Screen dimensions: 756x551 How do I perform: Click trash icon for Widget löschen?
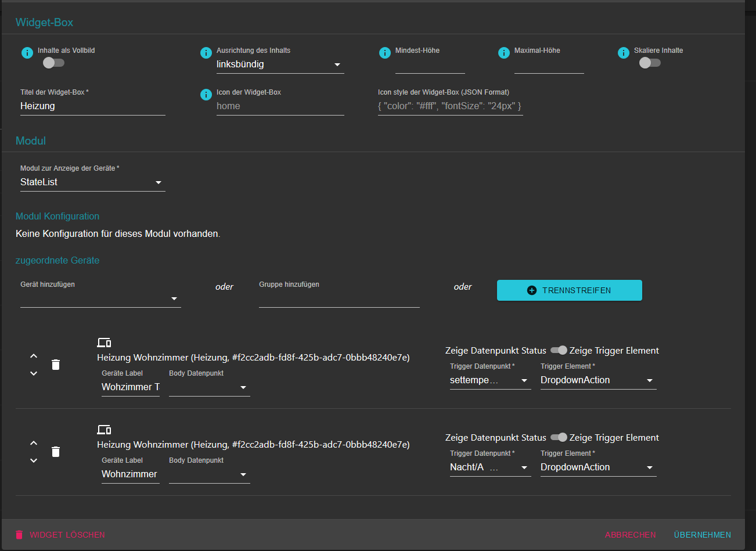(x=19, y=535)
